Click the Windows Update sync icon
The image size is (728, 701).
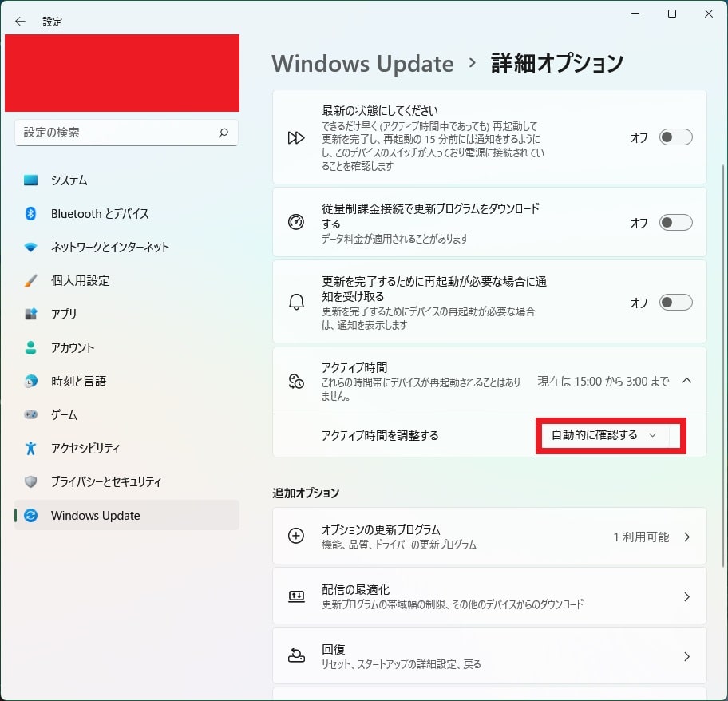tap(30, 515)
